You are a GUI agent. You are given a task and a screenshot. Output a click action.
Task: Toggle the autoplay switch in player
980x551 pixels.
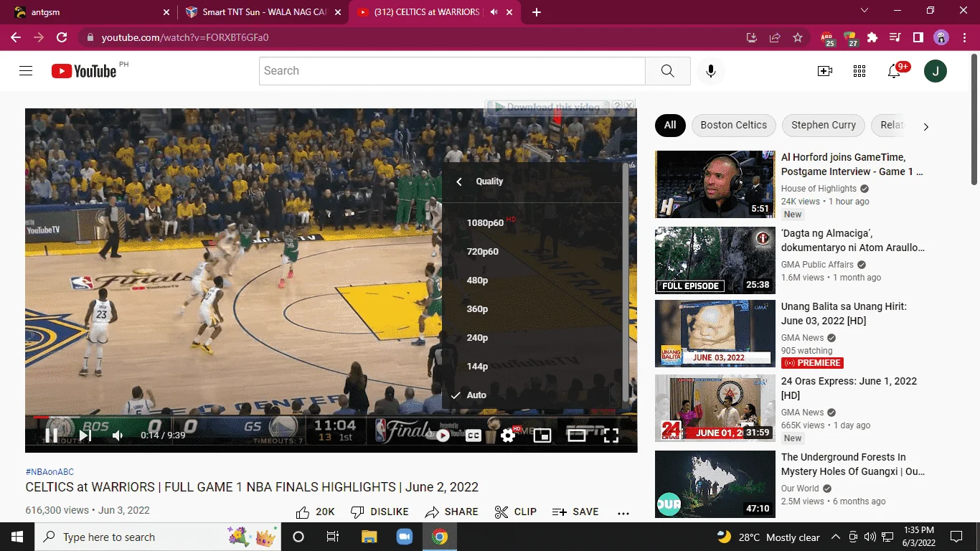tap(443, 435)
